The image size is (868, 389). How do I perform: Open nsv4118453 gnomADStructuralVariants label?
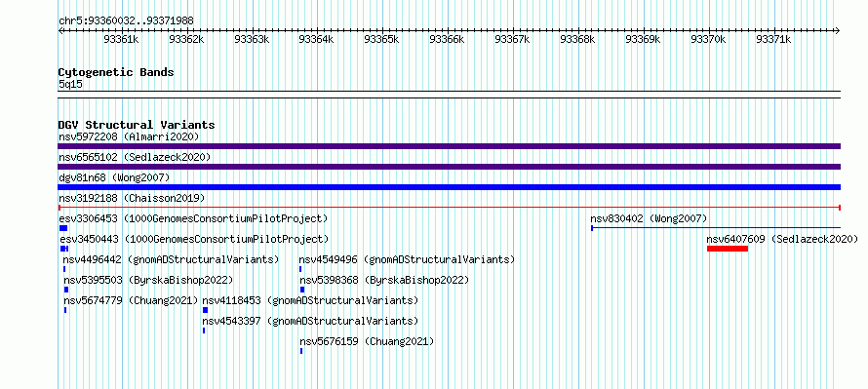tap(310, 300)
